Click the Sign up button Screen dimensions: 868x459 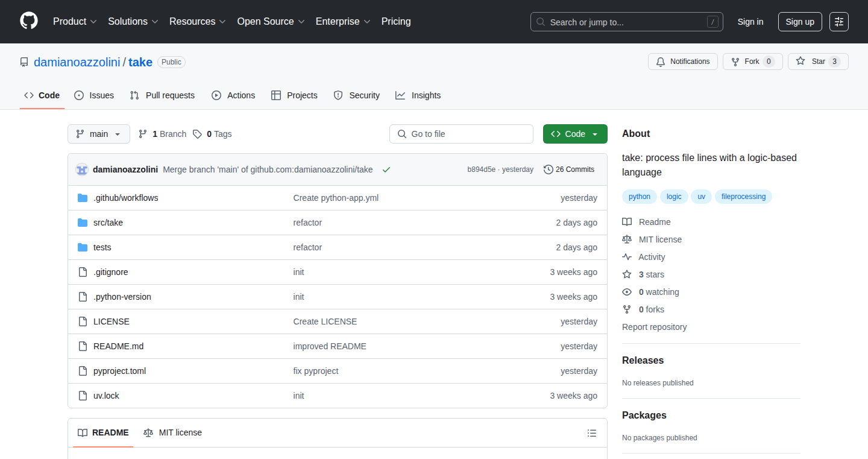800,22
